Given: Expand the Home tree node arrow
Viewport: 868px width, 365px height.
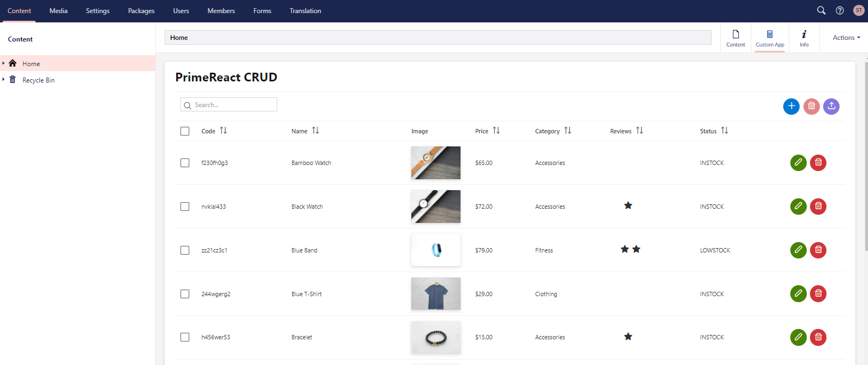Looking at the screenshot, I should [x=3, y=63].
